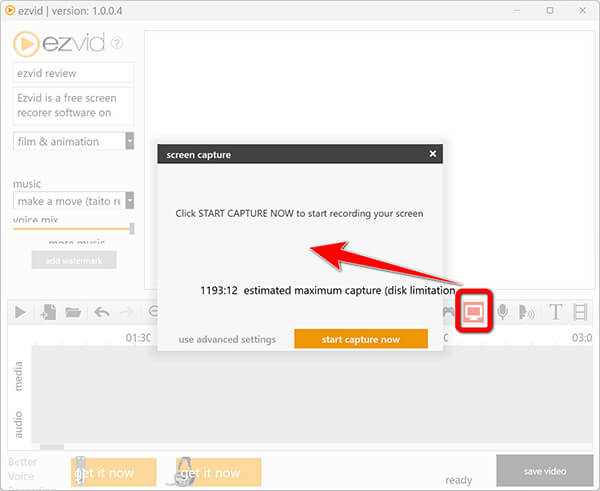Click the timeline horizontal scrollbar thumb
The width and height of the screenshot is (600, 491).
point(52,447)
